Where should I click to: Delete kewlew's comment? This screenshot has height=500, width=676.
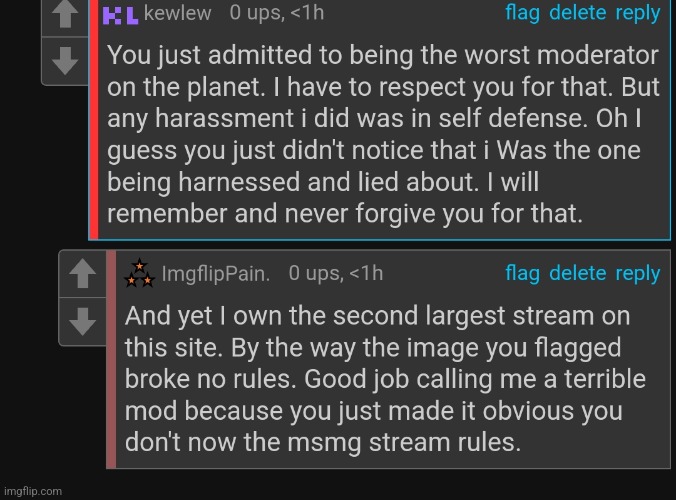[x=577, y=13]
